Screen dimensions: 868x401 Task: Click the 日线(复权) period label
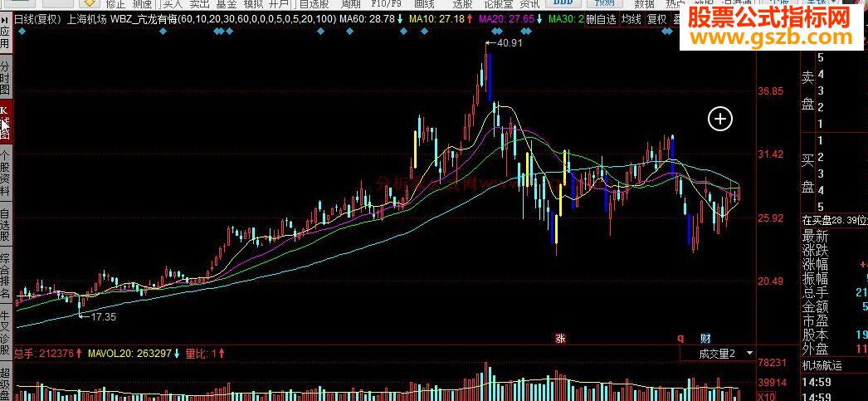[x=37, y=19]
